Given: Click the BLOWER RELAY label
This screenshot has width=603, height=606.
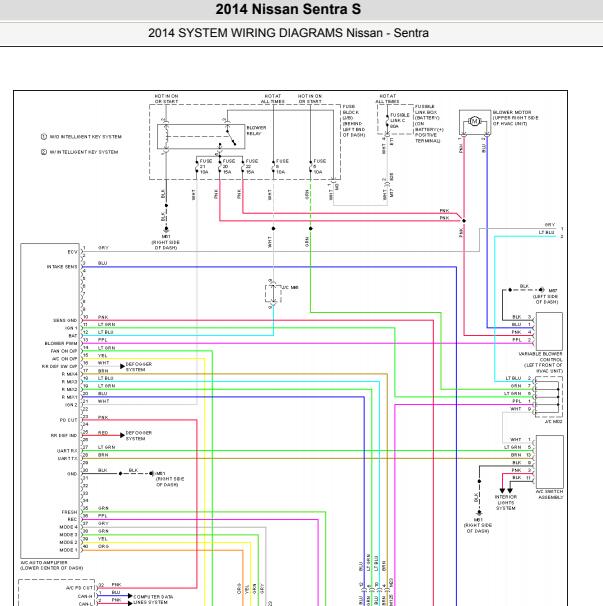Looking at the screenshot, I should point(256,130).
